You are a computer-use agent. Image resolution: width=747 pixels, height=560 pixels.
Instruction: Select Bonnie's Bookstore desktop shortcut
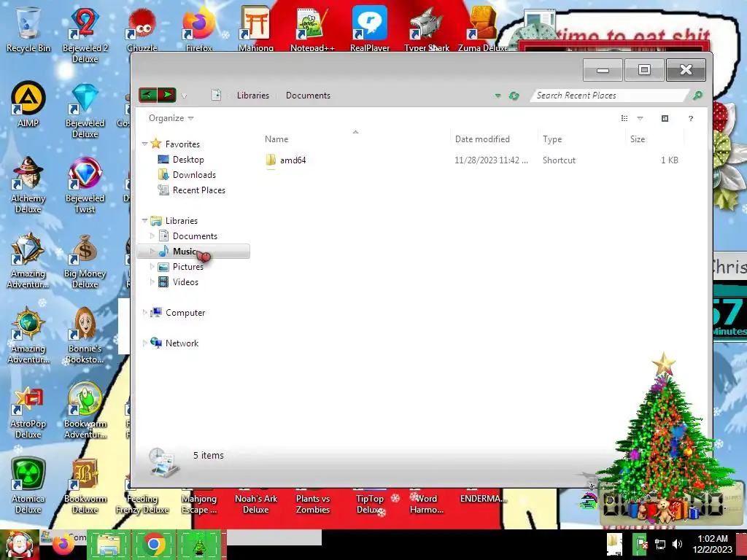pyautogui.click(x=85, y=335)
